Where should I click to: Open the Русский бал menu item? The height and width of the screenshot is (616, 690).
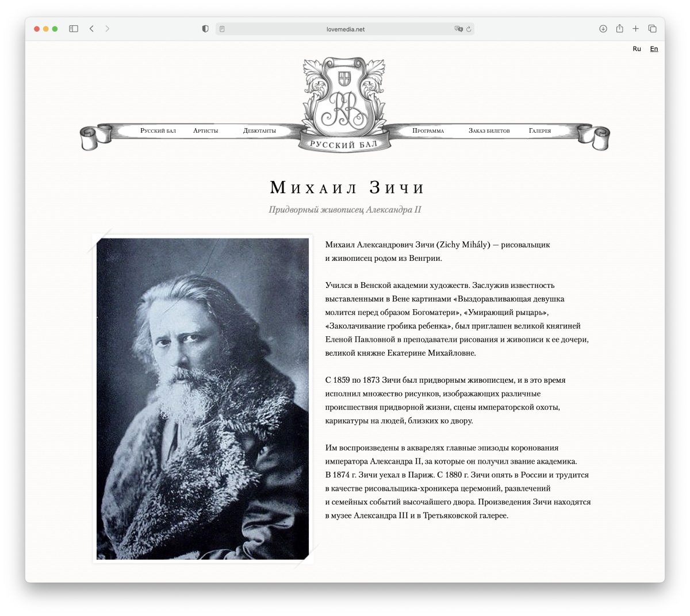(x=158, y=131)
